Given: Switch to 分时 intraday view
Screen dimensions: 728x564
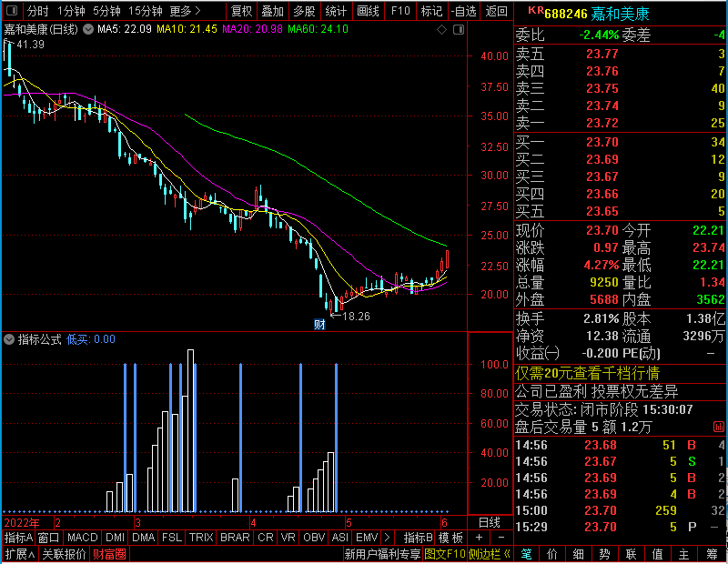Looking at the screenshot, I should (x=37, y=11).
